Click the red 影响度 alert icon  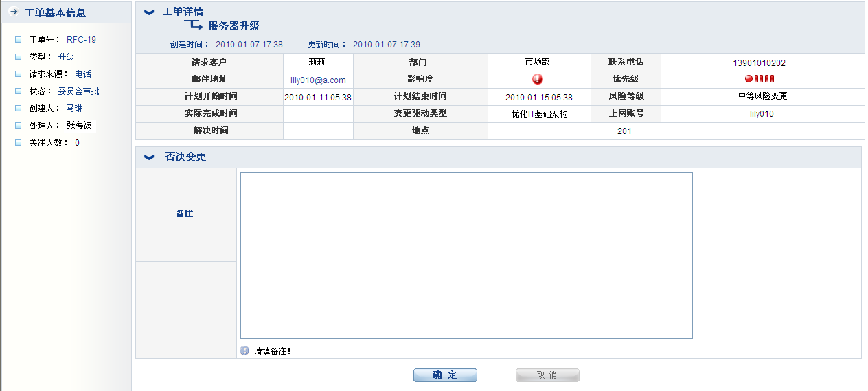click(x=538, y=79)
